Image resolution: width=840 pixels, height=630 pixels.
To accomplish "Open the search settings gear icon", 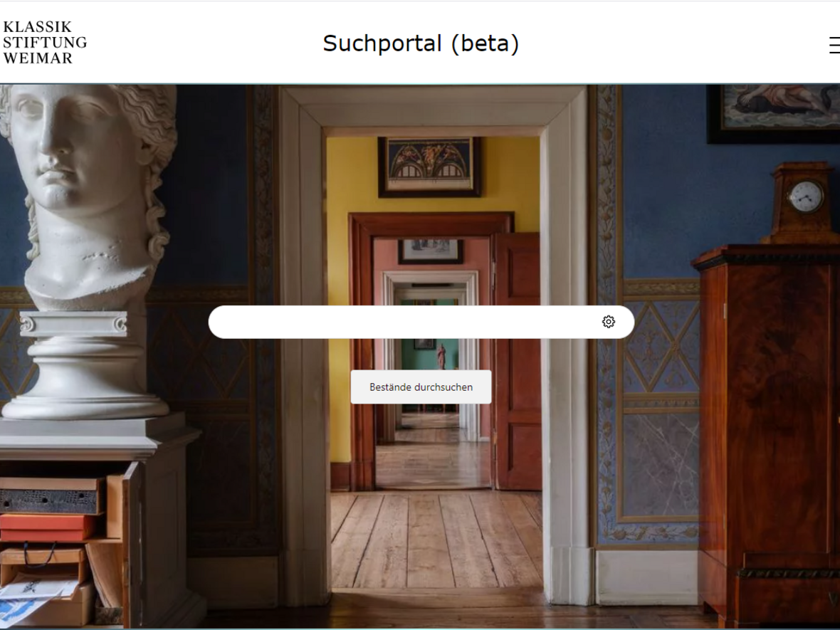I will [608, 322].
